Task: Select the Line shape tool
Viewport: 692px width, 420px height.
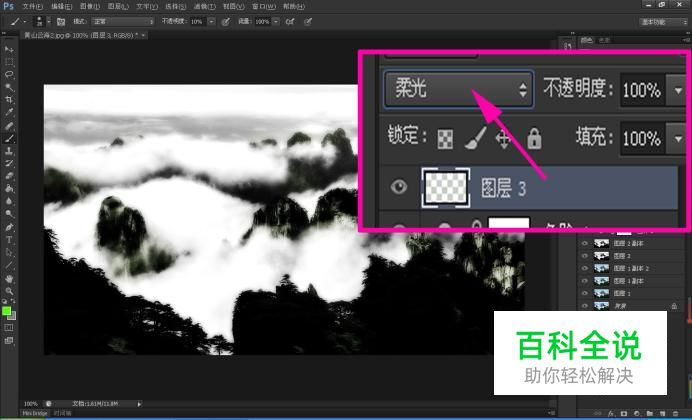Action: pos(9,266)
